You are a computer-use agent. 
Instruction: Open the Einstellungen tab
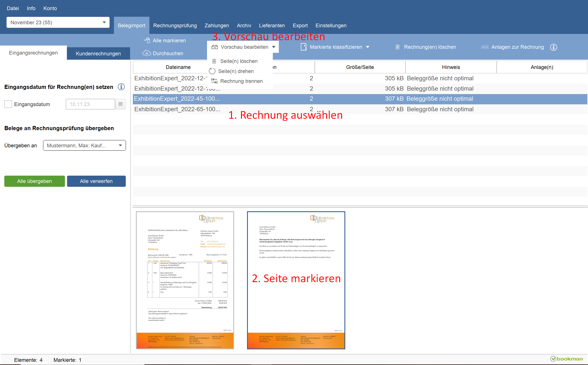point(331,25)
